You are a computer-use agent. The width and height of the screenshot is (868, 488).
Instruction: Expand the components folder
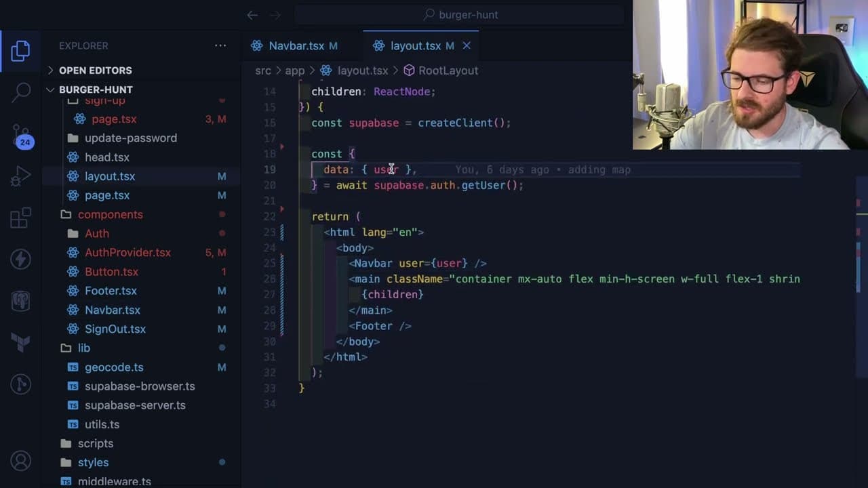pyautogui.click(x=111, y=214)
